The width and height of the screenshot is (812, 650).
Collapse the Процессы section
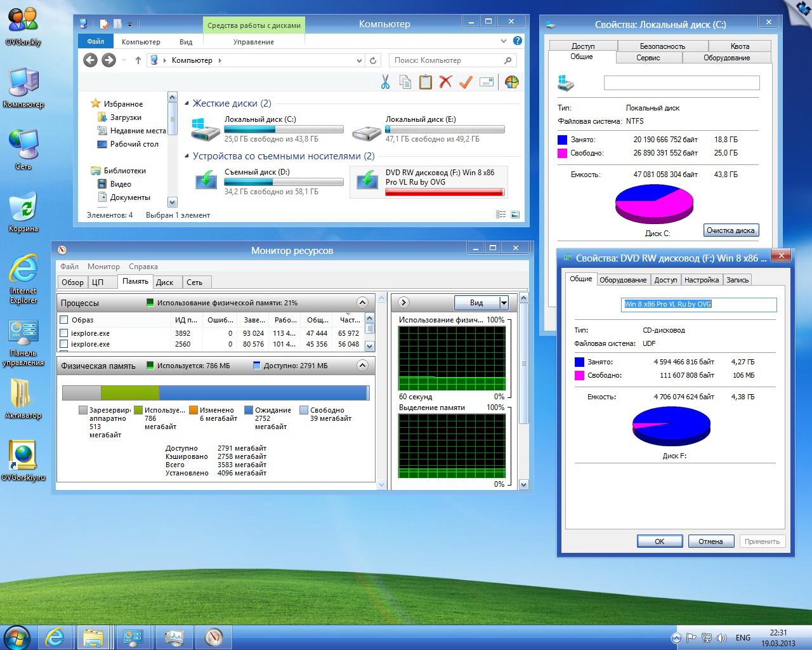[x=362, y=303]
